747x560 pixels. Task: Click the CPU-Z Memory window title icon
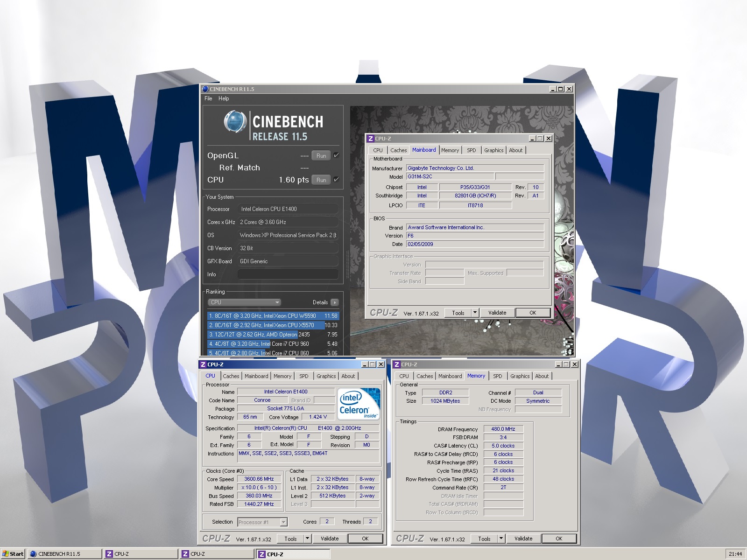[x=396, y=364]
